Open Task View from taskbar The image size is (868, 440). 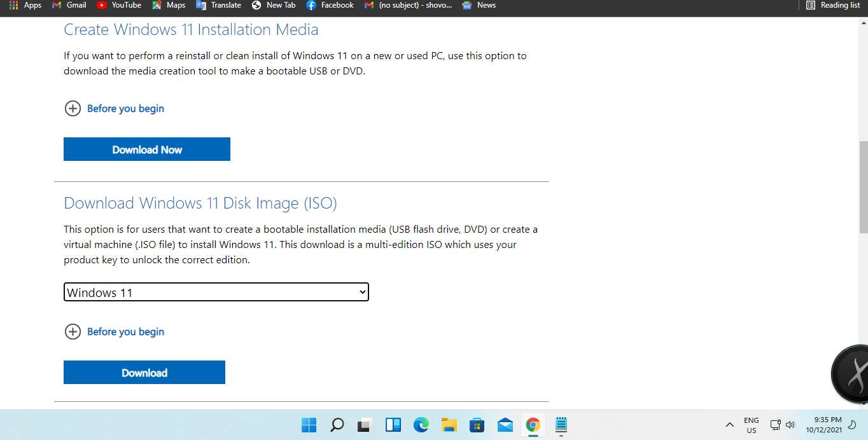[x=365, y=425]
